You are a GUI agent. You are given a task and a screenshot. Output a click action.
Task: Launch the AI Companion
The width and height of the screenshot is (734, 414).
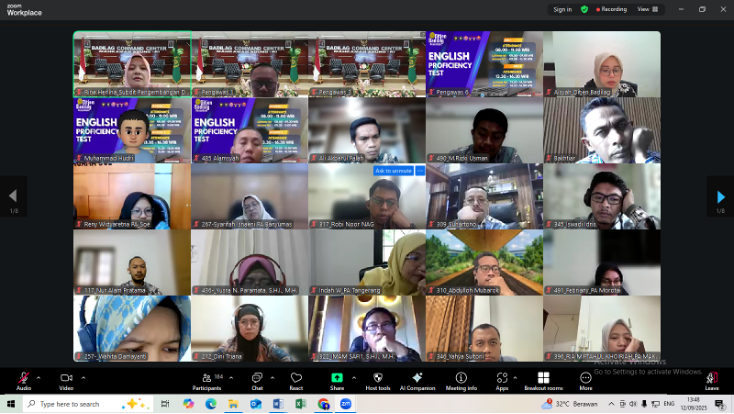[x=417, y=380]
